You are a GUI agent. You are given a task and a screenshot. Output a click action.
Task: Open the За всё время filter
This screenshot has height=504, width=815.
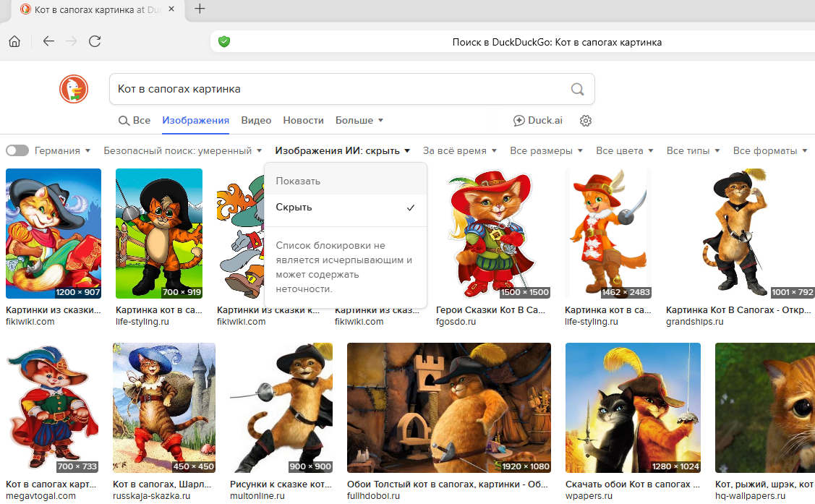pyautogui.click(x=459, y=150)
